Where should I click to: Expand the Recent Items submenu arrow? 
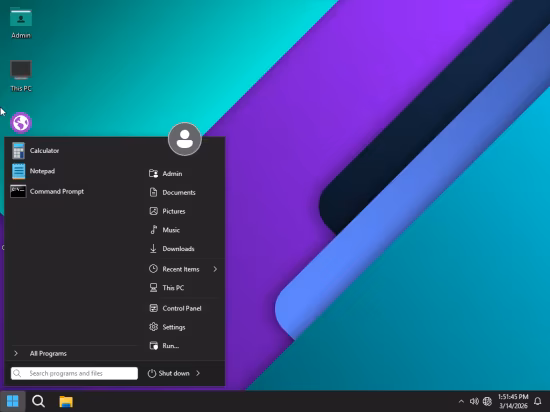pos(215,269)
